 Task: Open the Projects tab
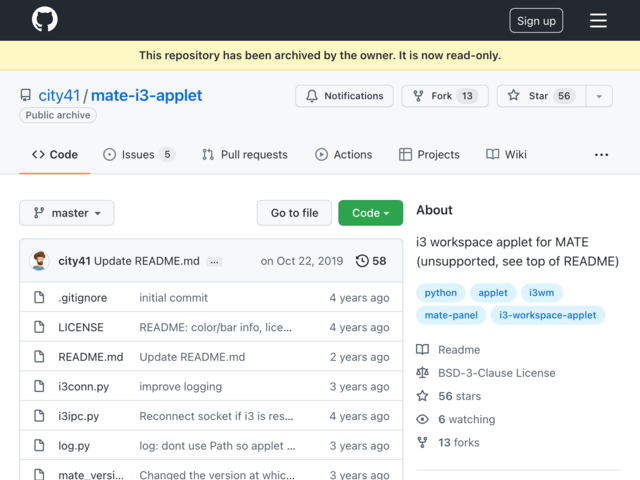(x=429, y=155)
